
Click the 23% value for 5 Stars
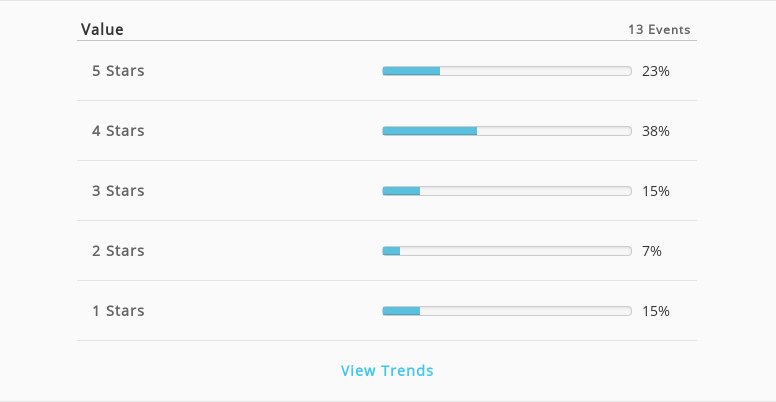[x=656, y=71]
